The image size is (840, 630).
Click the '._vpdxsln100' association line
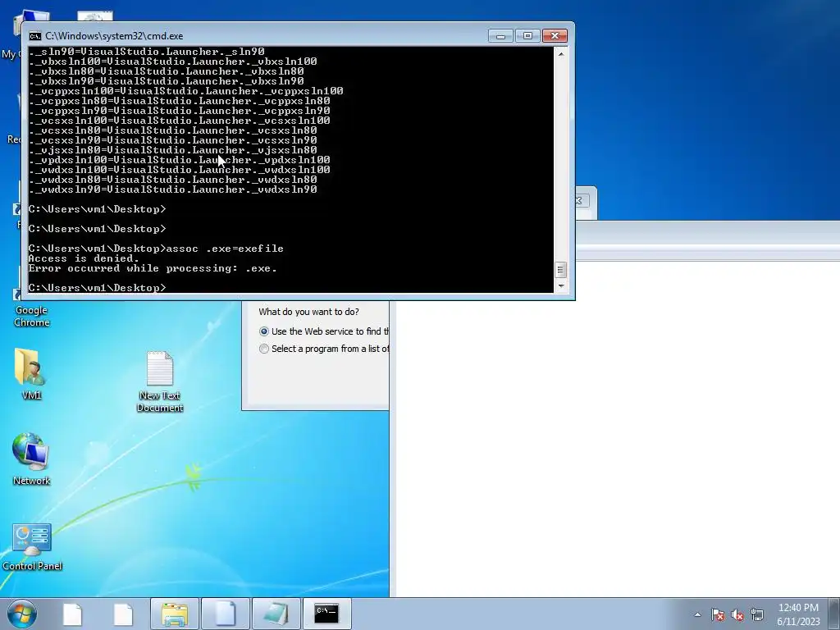[x=179, y=160]
